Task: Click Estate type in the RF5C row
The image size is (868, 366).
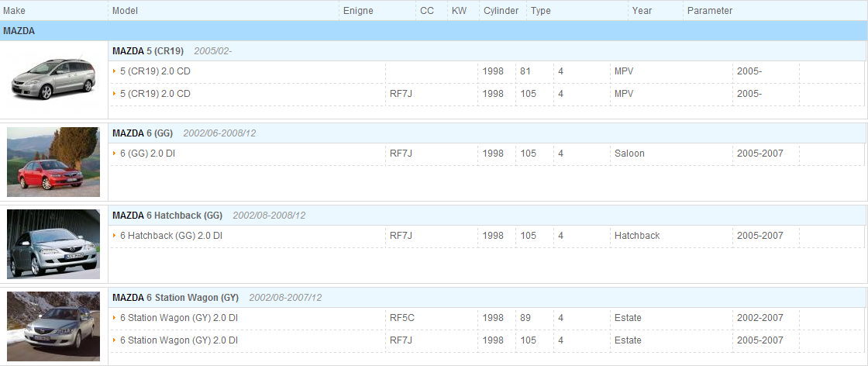Action: 628,318
